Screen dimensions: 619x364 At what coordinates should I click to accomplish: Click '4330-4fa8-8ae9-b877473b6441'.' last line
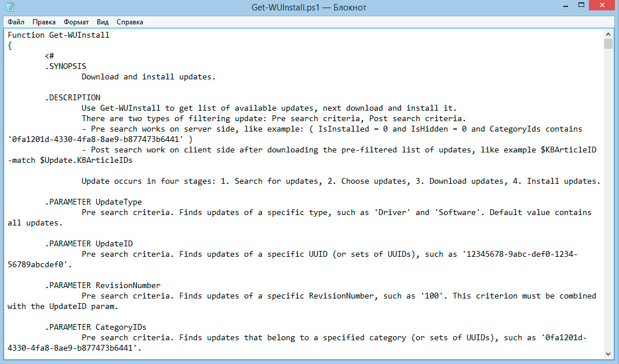pyautogui.click(x=75, y=348)
